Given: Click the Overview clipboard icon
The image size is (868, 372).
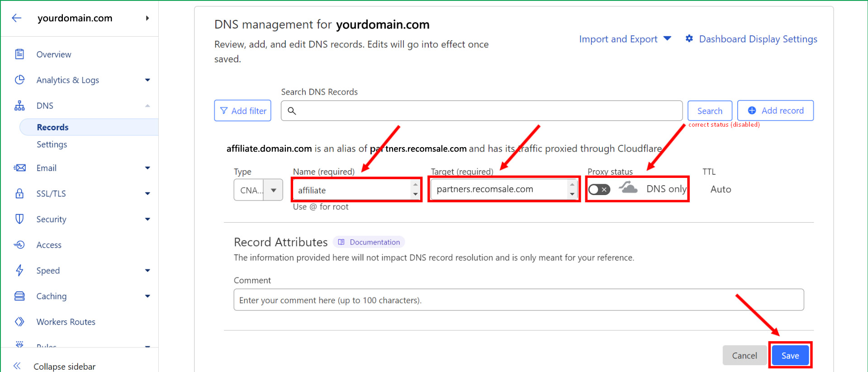Looking at the screenshot, I should point(19,54).
